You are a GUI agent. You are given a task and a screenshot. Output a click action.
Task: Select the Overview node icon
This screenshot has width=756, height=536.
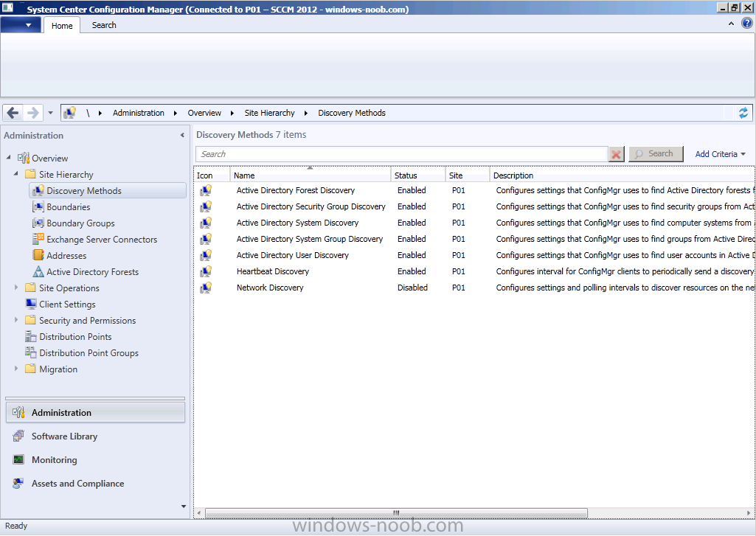coord(24,158)
